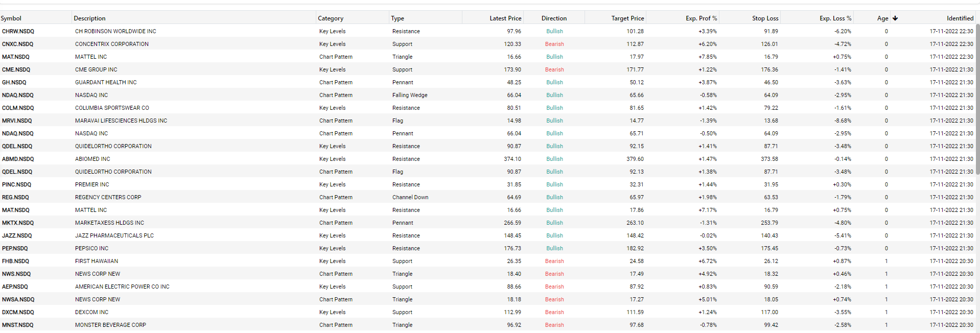Sort by Stop Loss column header

pos(765,18)
